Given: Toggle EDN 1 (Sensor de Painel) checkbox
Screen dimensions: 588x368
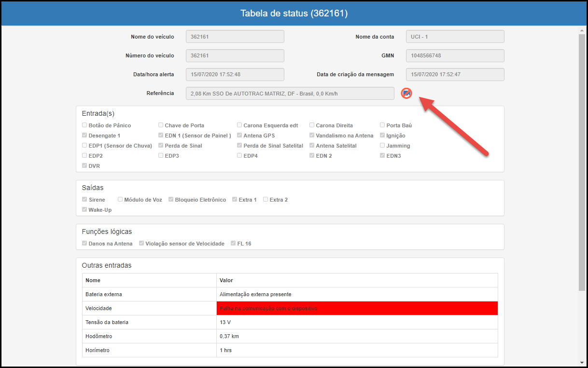Looking at the screenshot, I should click(x=161, y=136).
